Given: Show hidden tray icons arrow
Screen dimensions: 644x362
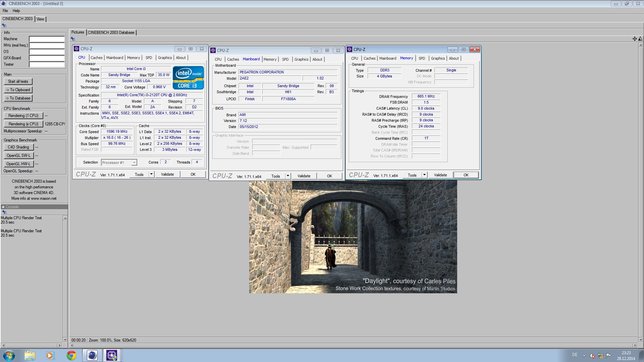Looking at the screenshot, I should click(x=584, y=356).
